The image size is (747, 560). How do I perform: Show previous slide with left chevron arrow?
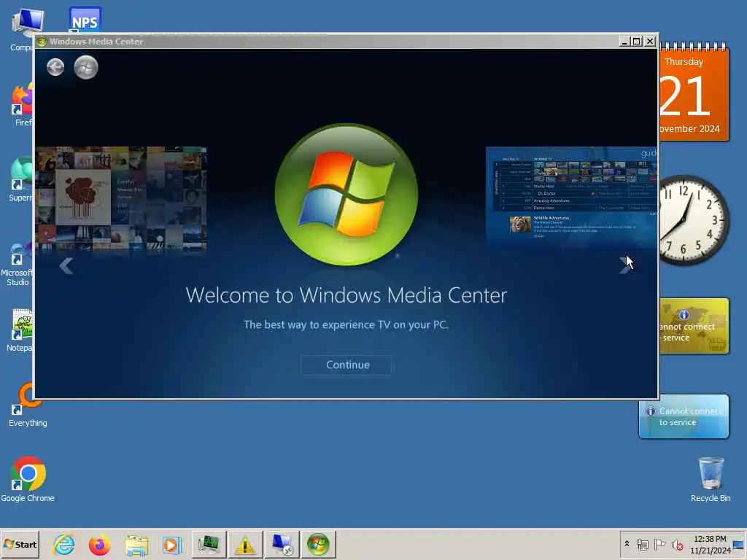(x=66, y=265)
